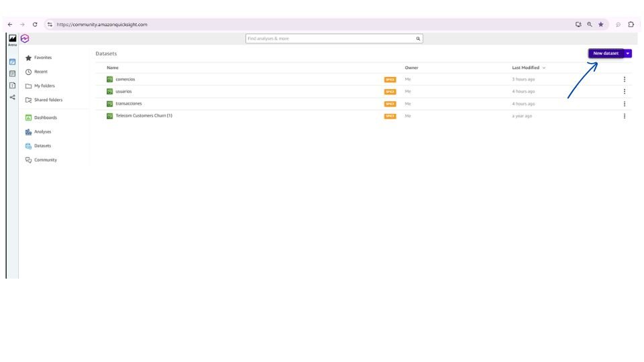Screen dimensions: 644x362
Task: Open New dataset dropdown arrow
Action: (628, 54)
